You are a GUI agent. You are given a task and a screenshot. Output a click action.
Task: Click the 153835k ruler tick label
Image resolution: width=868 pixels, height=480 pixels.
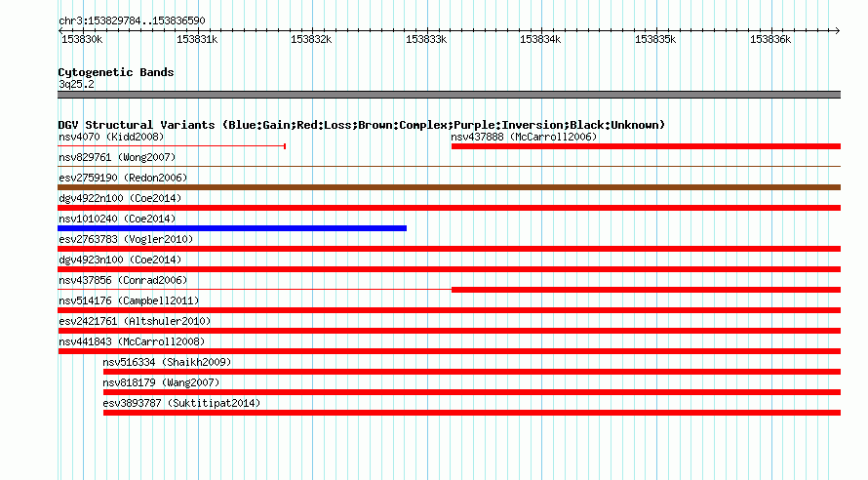tap(655, 39)
